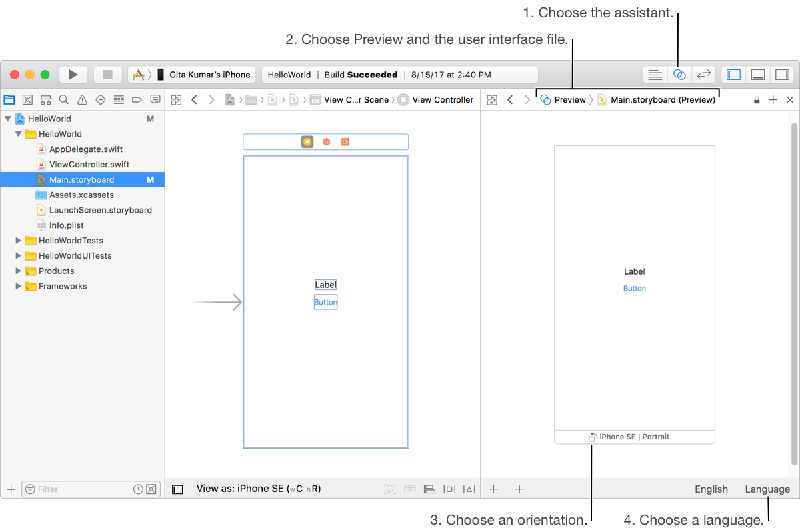Open the Resolve Auto Layout Issues tool
Viewport: 800px width, 532px height.
tap(469, 489)
